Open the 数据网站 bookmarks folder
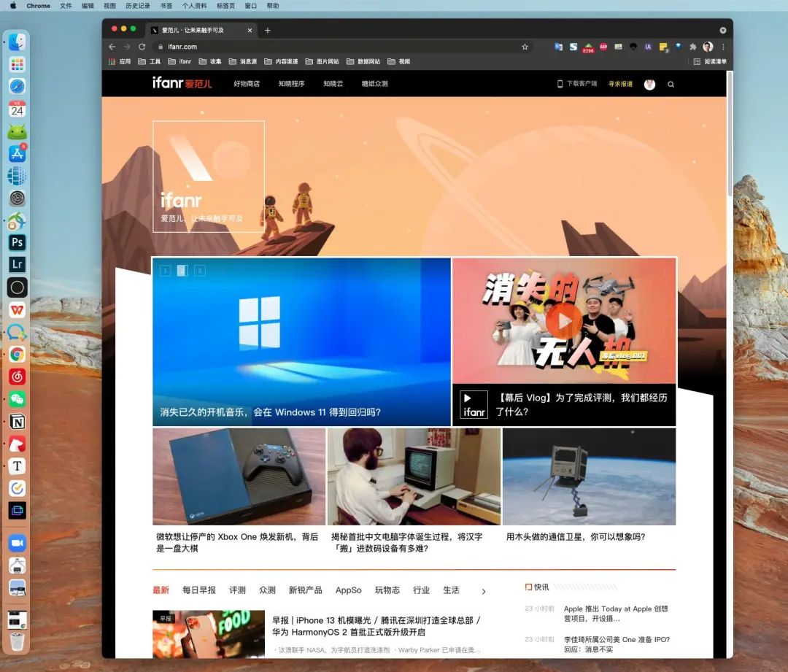Image resolution: width=788 pixels, height=672 pixels. 363,61
